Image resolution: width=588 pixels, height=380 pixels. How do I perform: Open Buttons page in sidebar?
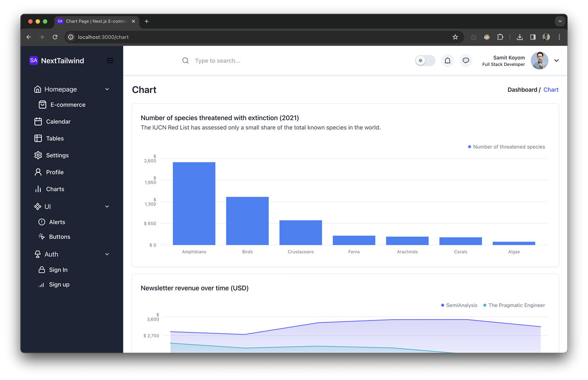(x=60, y=237)
